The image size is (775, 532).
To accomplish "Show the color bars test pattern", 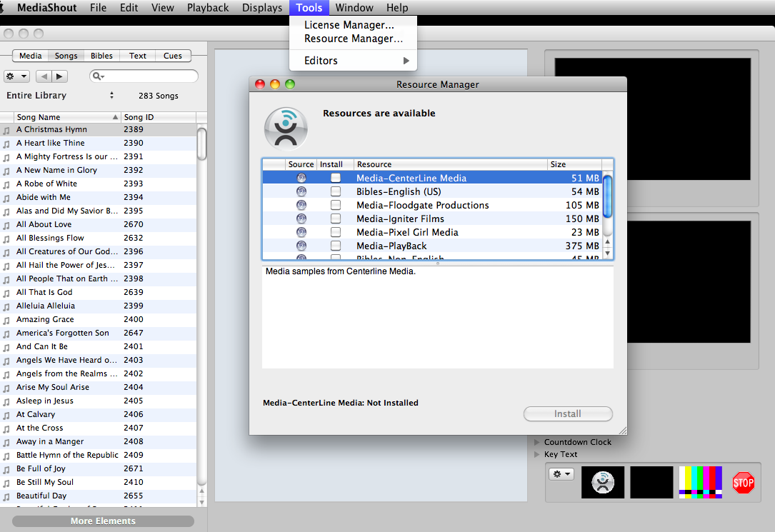I will tap(701, 482).
